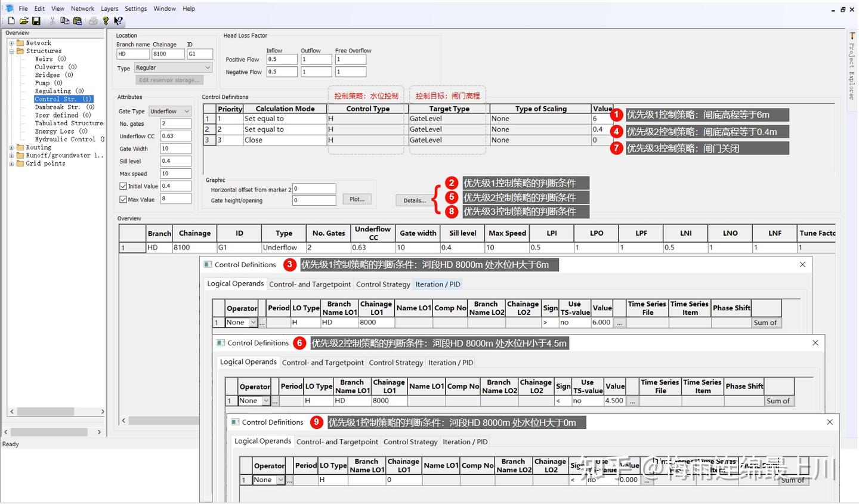Open a file with the folder icon
This screenshot has width=859, height=504.
point(24,21)
